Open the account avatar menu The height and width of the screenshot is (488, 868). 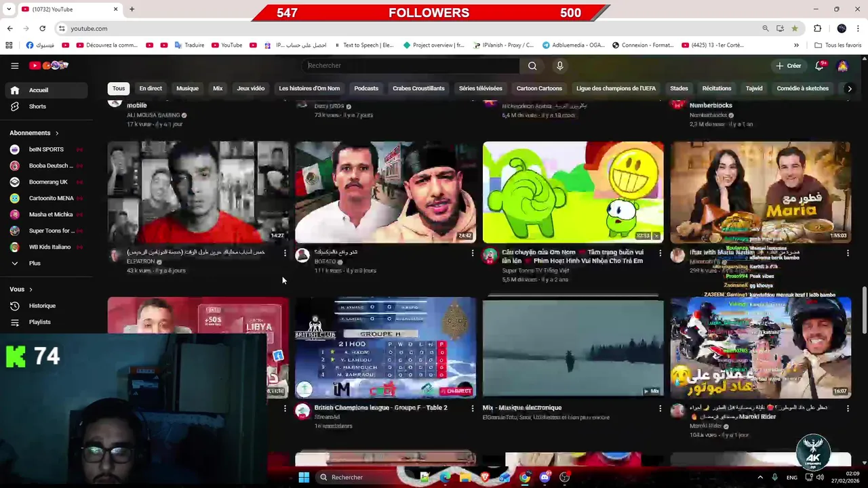coord(842,66)
